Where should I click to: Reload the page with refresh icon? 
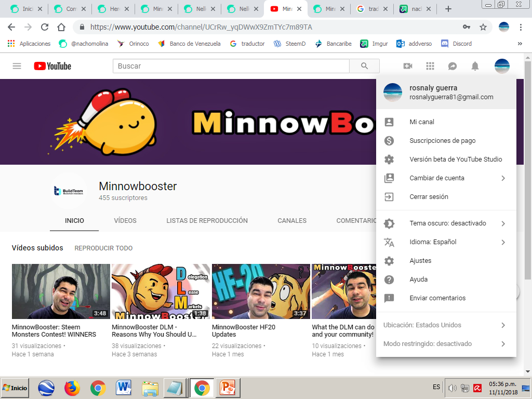pyautogui.click(x=45, y=27)
